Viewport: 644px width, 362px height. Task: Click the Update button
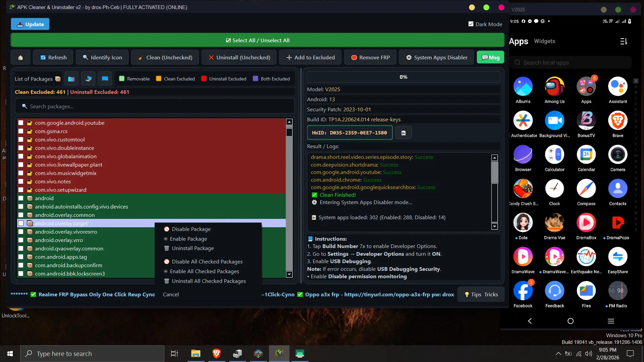point(30,24)
